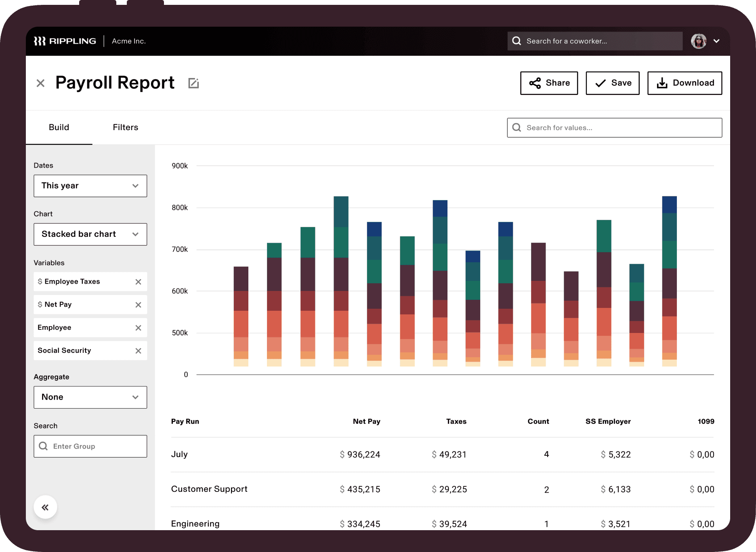
Task: Select the Build tab
Action: point(59,127)
